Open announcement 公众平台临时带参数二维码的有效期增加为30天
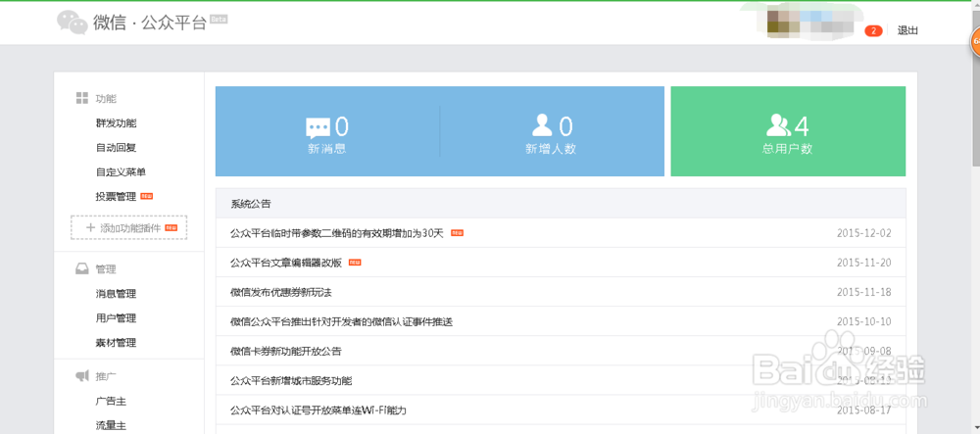 [x=337, y=233]
